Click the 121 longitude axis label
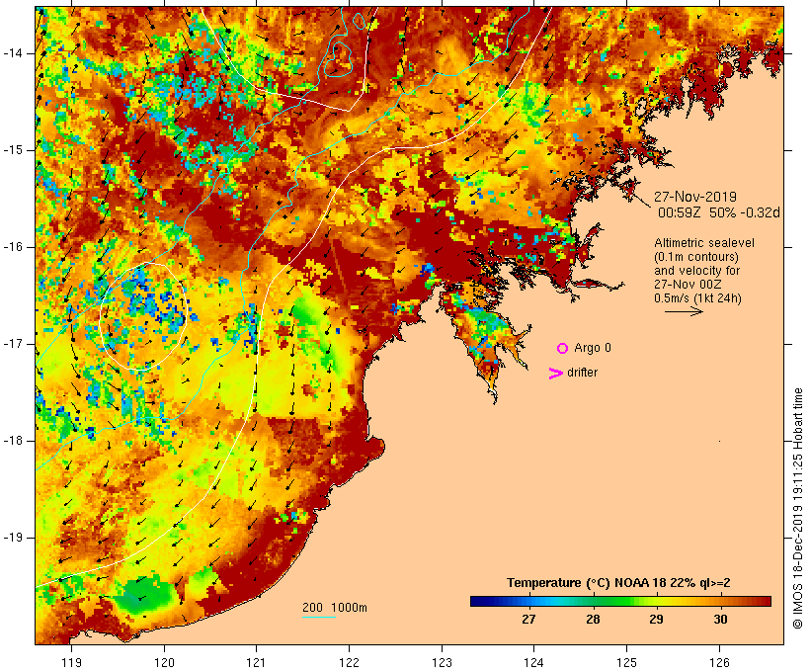810x672 pixels. point(256,662)
